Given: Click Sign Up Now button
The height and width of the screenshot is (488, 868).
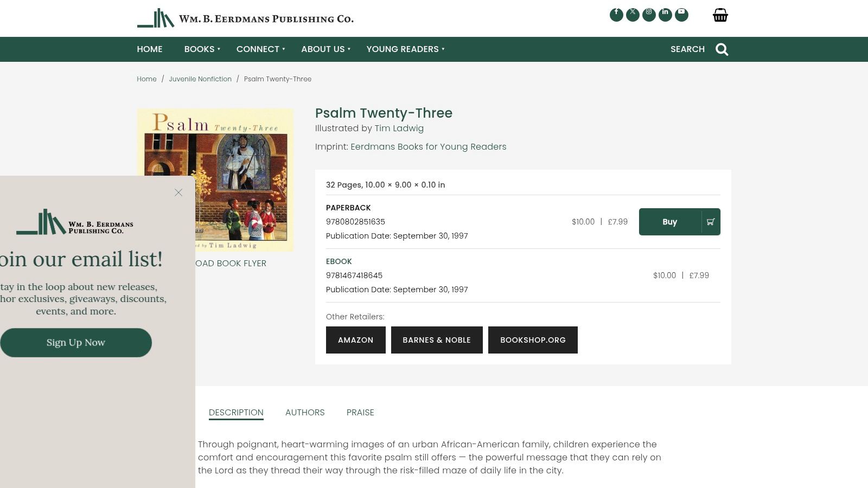Looking at the screenshot, I should click(x=76, y=343).
